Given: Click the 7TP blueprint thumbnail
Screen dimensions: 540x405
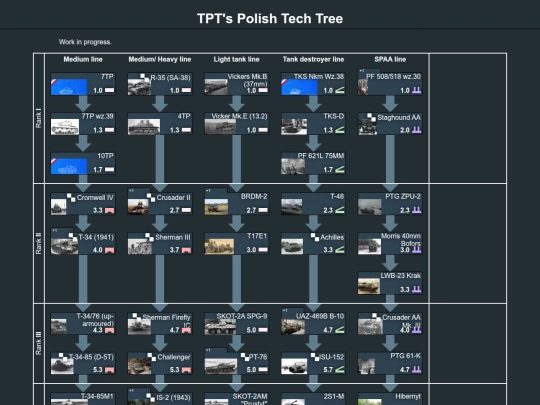Looking at the screenshot, I should tap(69, 87).
